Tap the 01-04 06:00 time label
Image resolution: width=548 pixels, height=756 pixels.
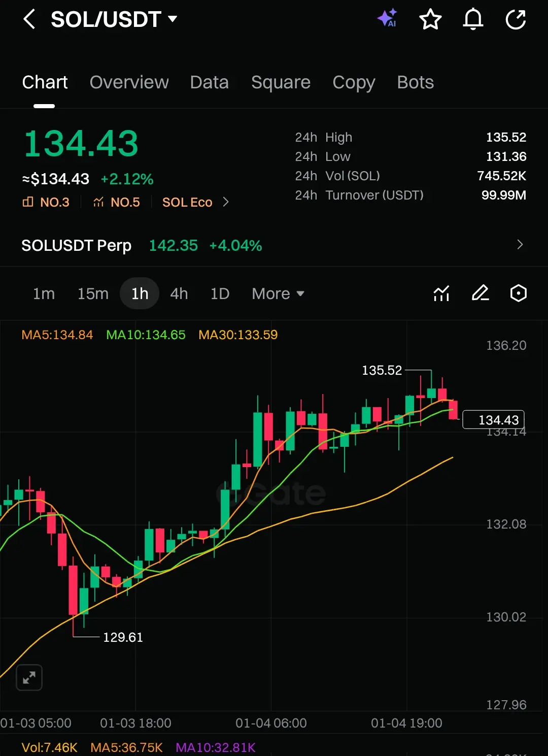click(271, 723)
